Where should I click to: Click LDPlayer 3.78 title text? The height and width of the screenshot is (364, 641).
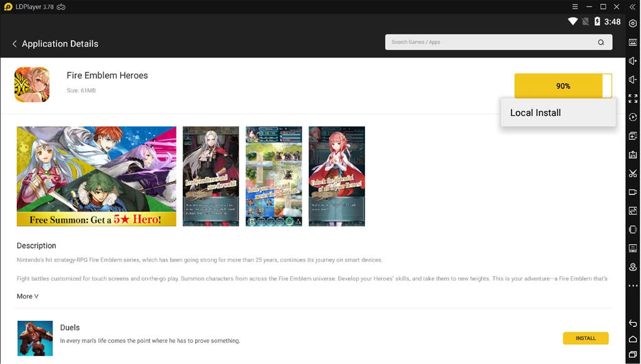[35, 7]
